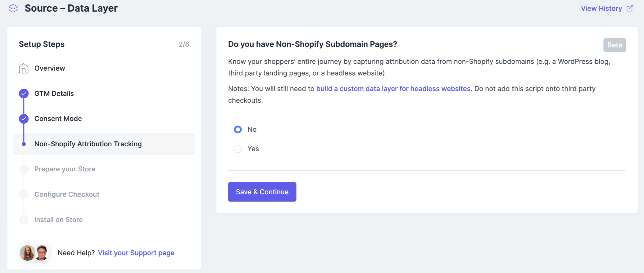Click the Prepare your Store step circle
644x273 pixels.
24,169
